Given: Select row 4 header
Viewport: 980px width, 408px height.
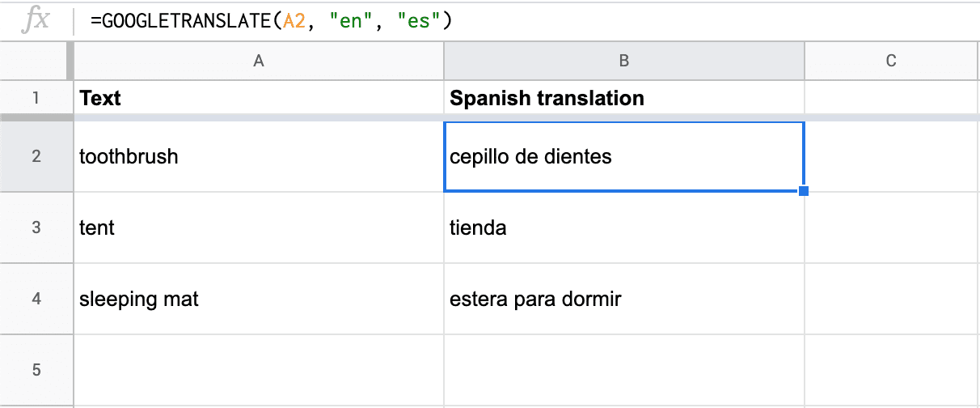Looking at the screenshot, I should [x=36, y=299].
